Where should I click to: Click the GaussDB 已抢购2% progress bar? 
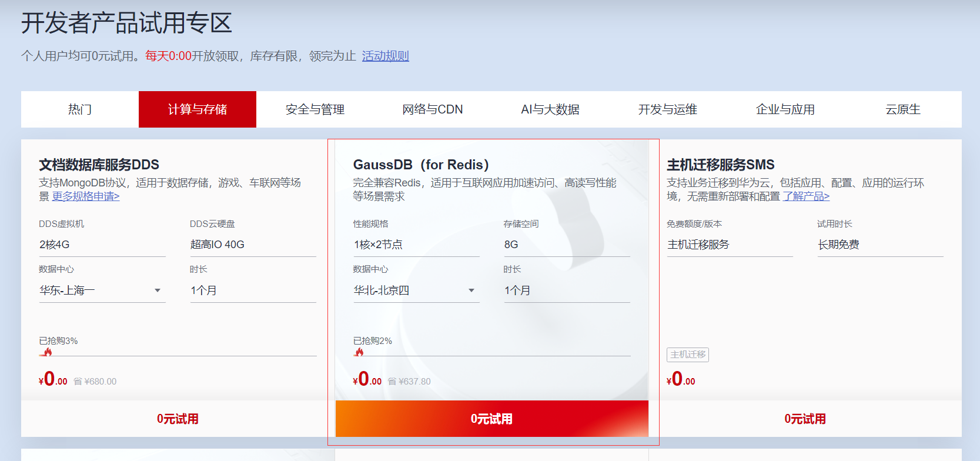point(491,356)
